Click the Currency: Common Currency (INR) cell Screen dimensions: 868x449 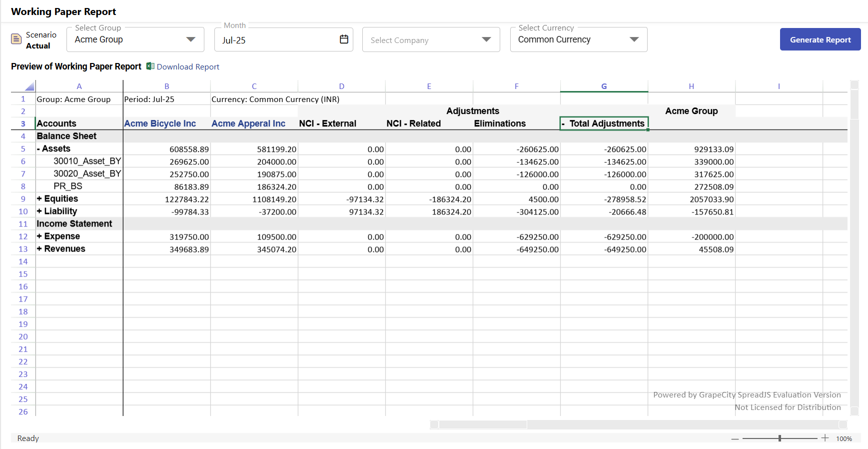[275, 99]
